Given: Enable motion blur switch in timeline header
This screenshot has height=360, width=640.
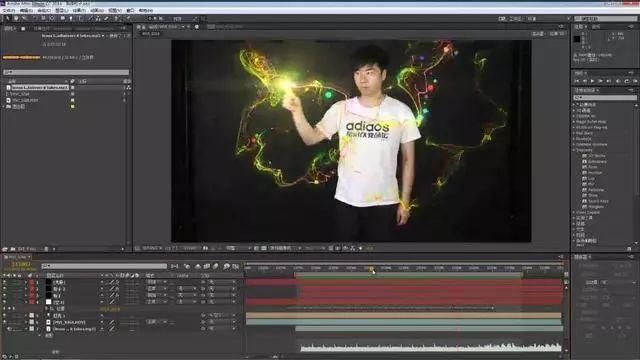Looking at the screenshot, I should (216, 267).
